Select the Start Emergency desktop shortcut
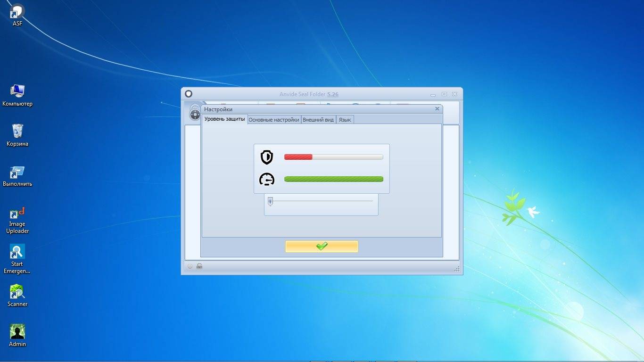This screenshot has height=362, width=644. (x=17, y=259)
